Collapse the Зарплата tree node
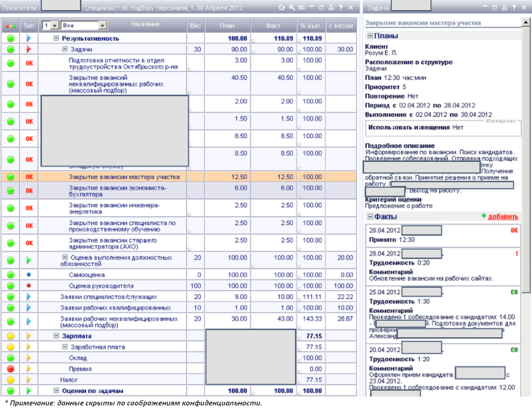The height and width of the screenshot is (411, 532). (56, 336)
